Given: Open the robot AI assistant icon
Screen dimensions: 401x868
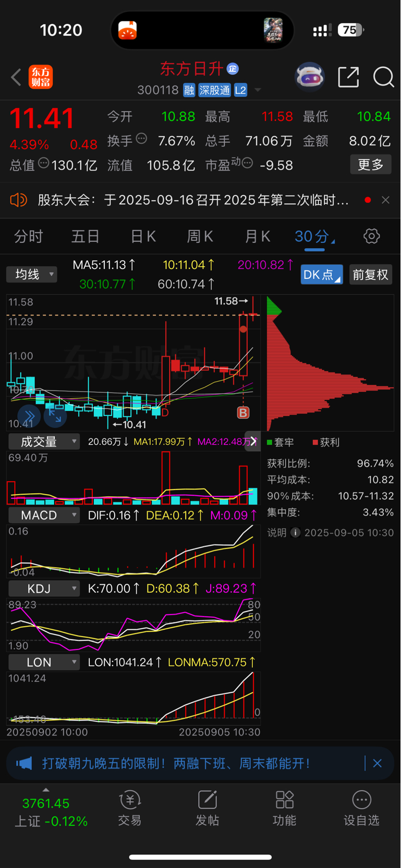Looking at the screenshot, I should click(310, 78).
